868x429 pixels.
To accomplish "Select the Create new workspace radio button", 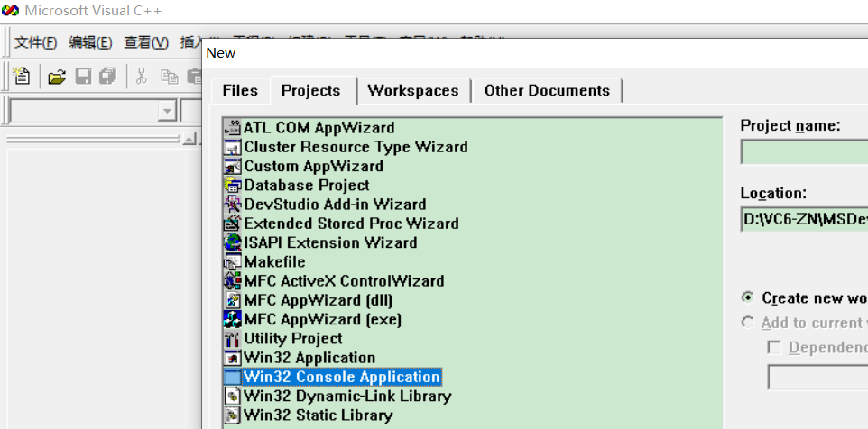I will pyautogui.click(x=748, y=298).
